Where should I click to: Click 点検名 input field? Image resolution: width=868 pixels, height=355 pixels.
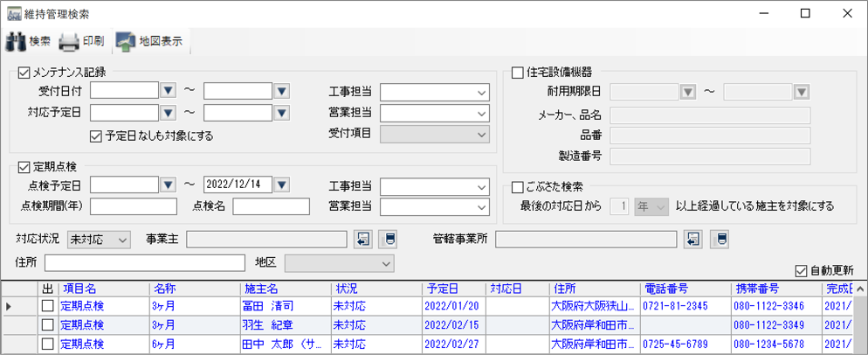(272, 205)
